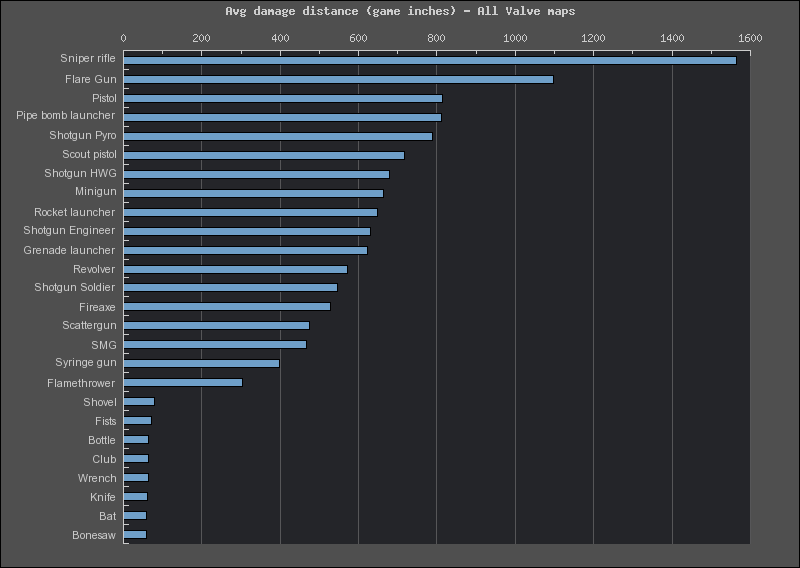Click the 'Scattergun' label
This screenshot has height=568, width=800.
pyautogui.click(x=89, y=325)
